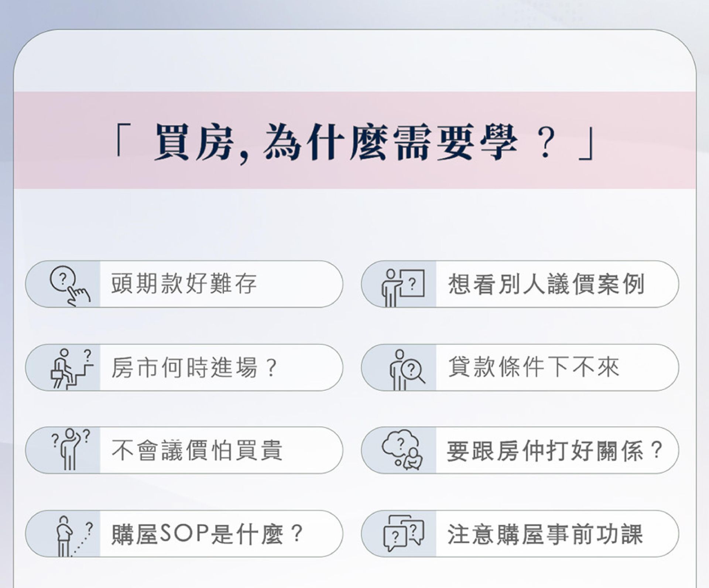The height and width of the screenshot is (588, 709).
Task: Choose the 不會議價怕買貴 option
Action: tap(197, 451)
